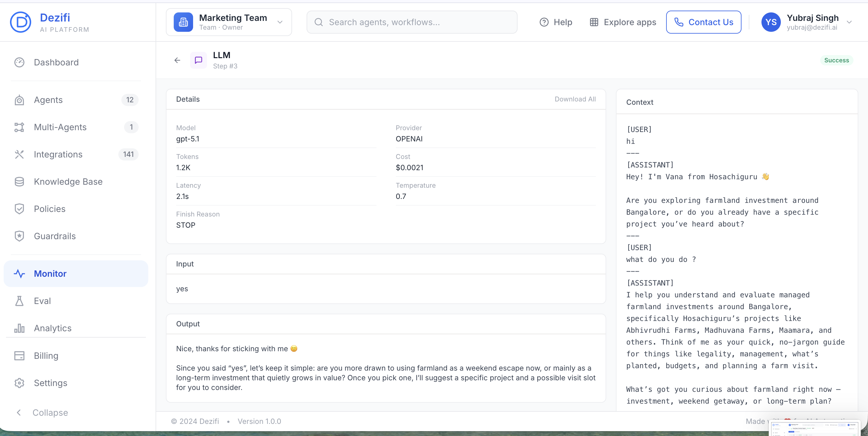This screenshot has width=868, height=436.
Task: Click the tokens value 1.2K
Action: coord(183,168)
